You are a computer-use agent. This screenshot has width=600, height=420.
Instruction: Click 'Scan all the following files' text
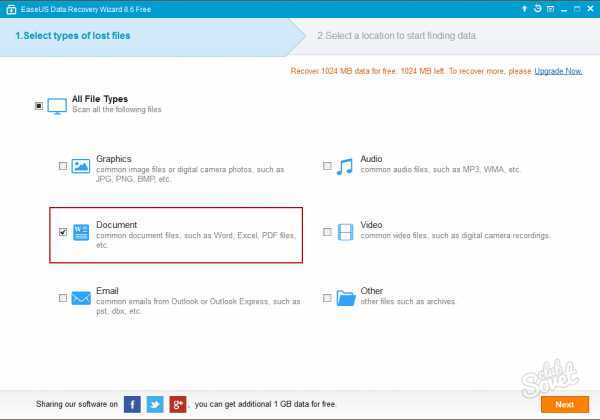117,109
